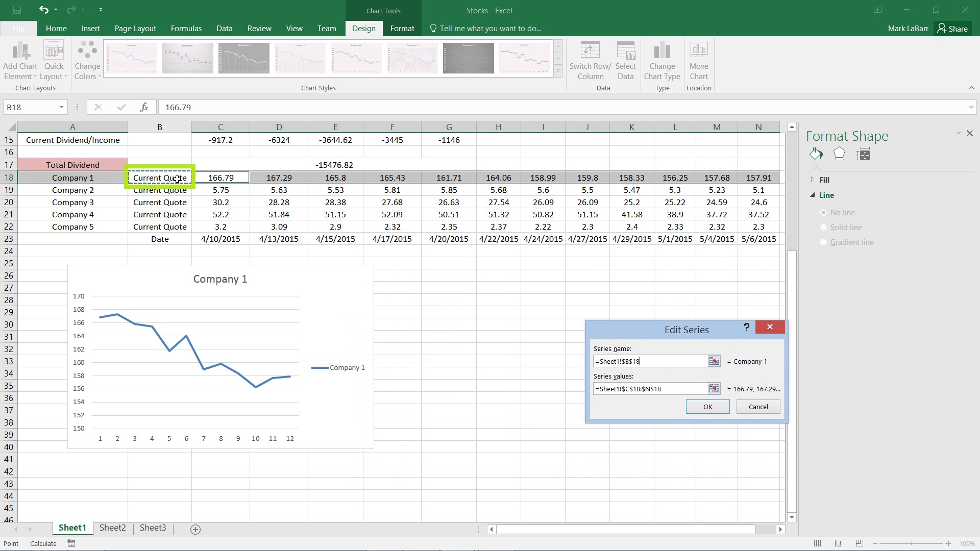Click OK in the Edit Series dialog

[707, 406]
